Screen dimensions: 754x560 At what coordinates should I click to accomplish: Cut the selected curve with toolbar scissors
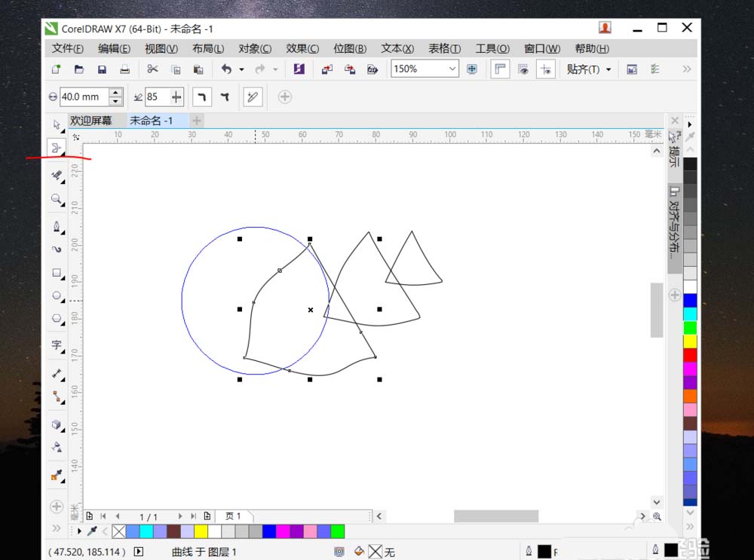(153, 69)
